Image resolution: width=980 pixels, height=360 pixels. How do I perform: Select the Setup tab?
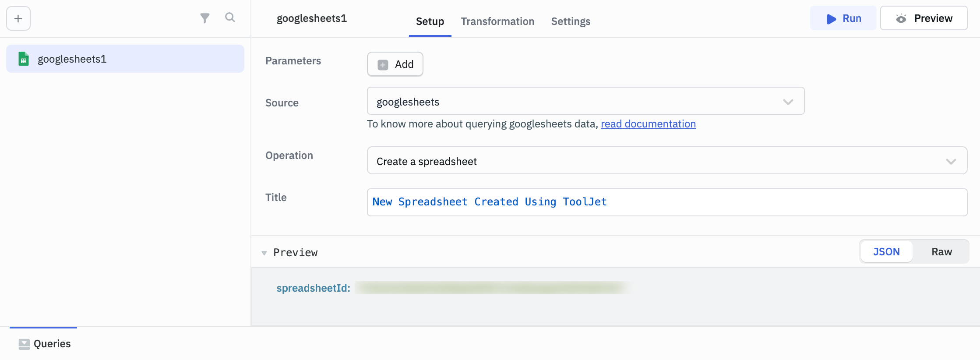pos(430,21)
